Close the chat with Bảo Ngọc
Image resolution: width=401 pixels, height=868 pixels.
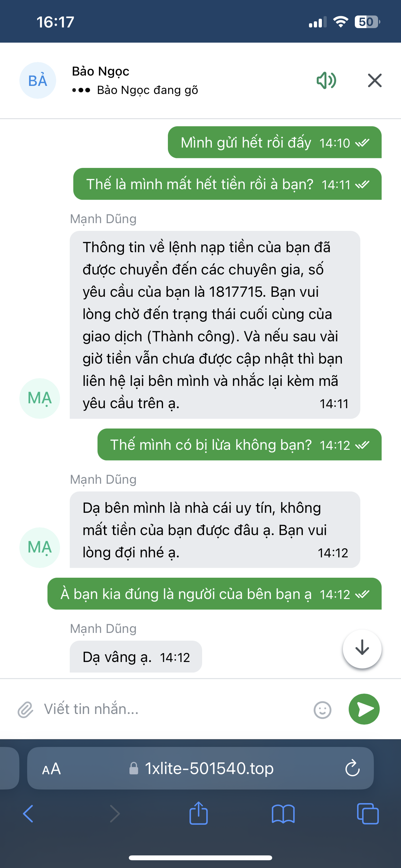coord(375,80)
